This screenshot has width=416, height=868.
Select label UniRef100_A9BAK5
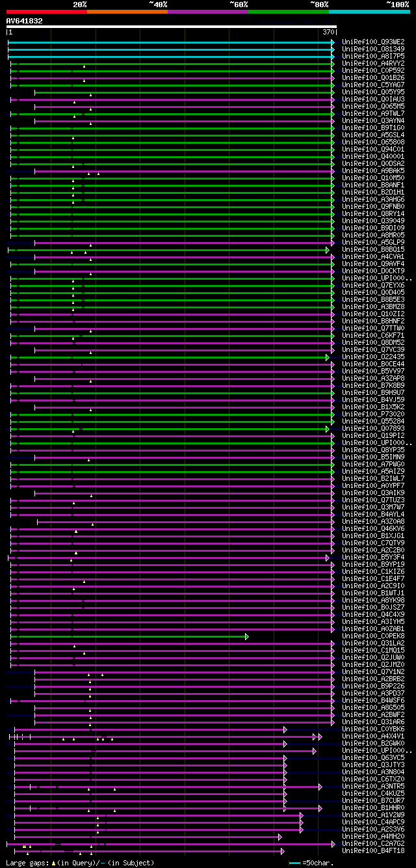click(373, 171)
